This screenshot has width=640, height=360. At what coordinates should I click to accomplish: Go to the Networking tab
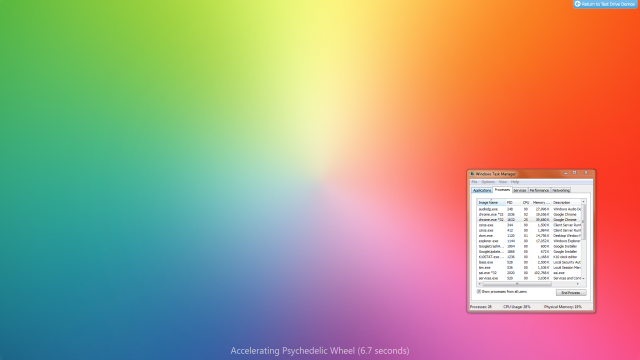point(561,191)
